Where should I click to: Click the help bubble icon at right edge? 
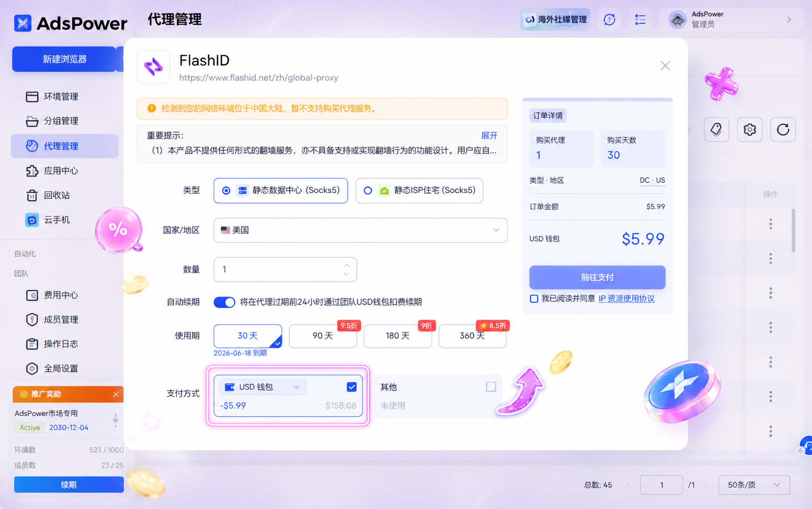tap(806, 445)
